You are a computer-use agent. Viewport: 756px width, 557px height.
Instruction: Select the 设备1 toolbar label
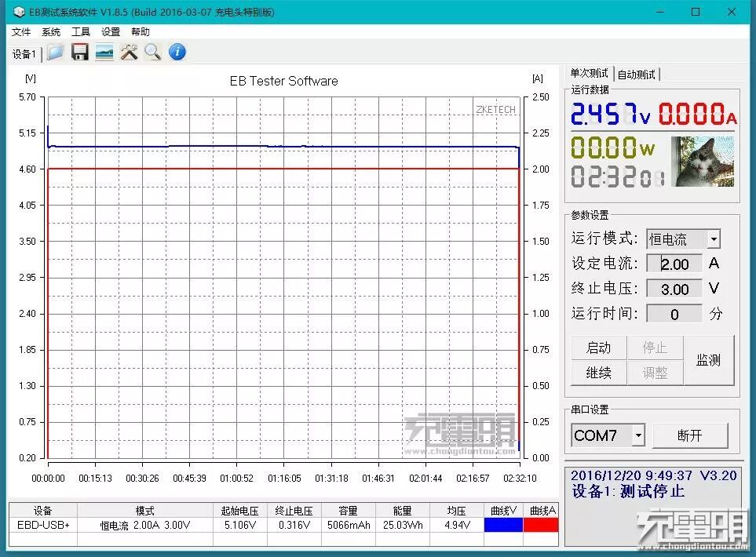click(x=24, y=54)
